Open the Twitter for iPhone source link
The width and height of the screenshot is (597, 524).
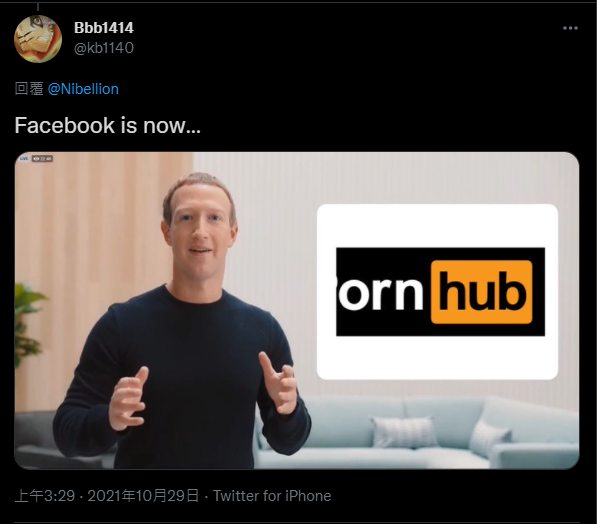(x=272, y=496)
